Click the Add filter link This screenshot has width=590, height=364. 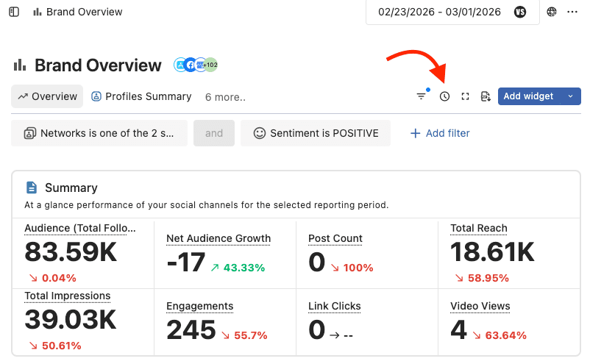click(440, 133)
